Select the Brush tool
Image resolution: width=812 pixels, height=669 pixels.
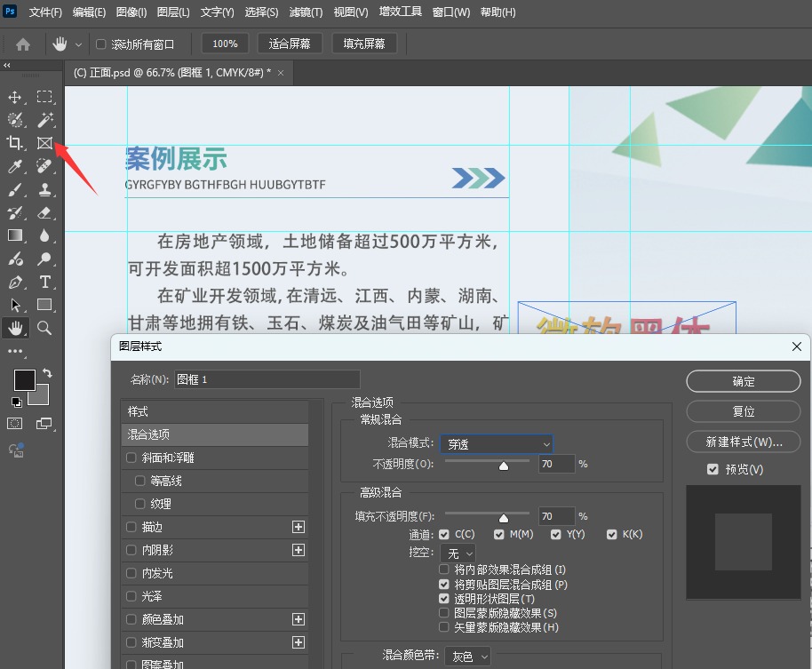point(15,189)
